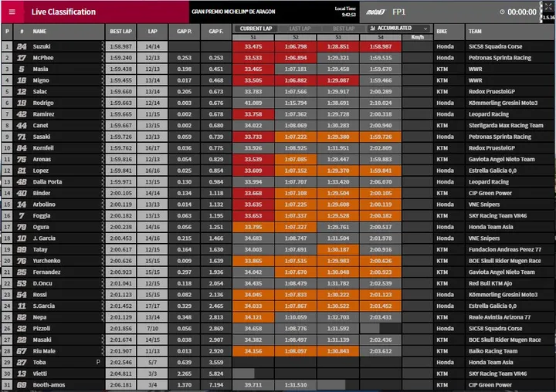Select rider Dalla Porta's name
556x392 pixels.
47,182
